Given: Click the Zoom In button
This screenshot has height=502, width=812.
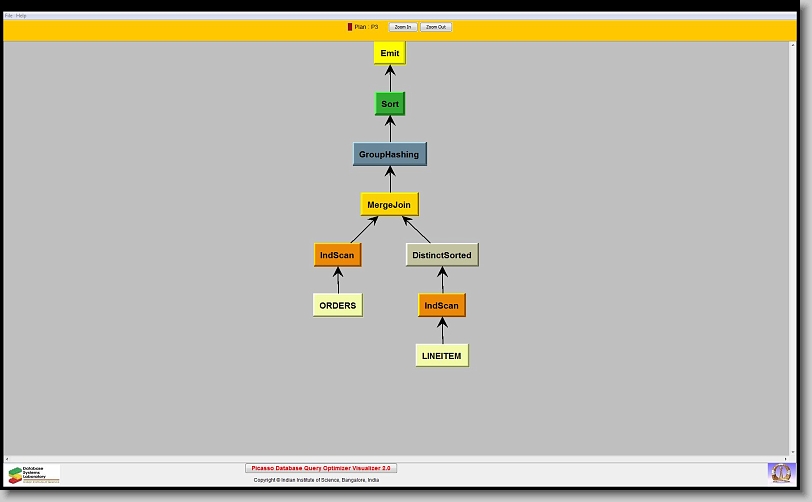Looking at the screenshot, I should click(402, 27).
